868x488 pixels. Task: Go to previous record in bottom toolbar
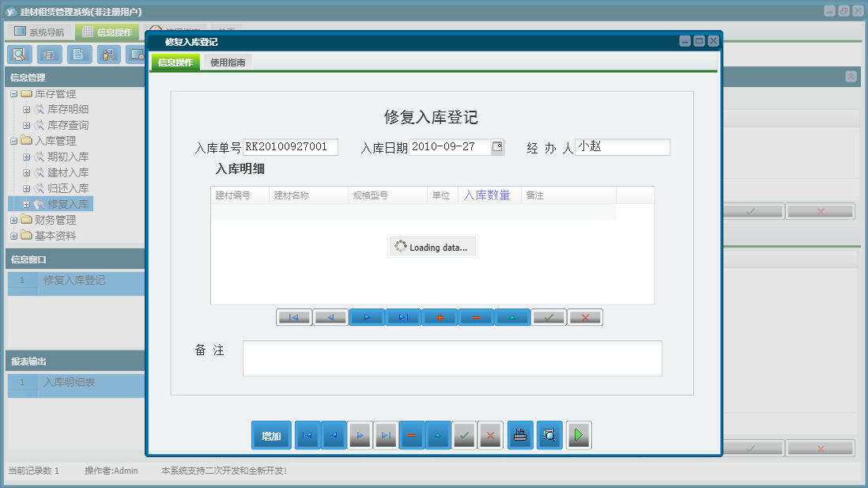click(334, 435)
